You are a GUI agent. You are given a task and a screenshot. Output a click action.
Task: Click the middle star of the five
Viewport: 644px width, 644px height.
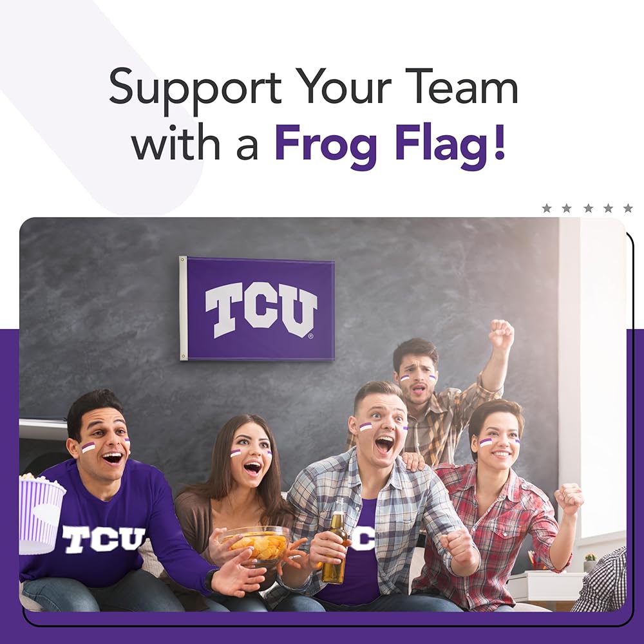point(588,208)
